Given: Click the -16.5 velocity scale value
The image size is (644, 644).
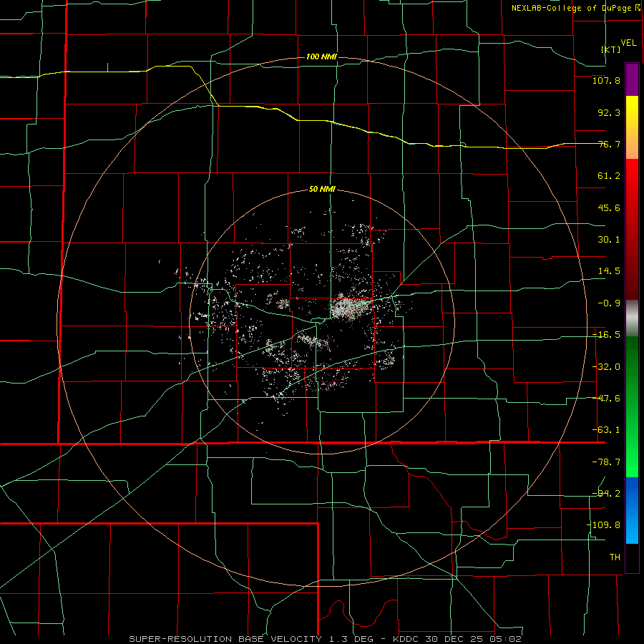Looking at the screenshot, I should tap(606, 335).
